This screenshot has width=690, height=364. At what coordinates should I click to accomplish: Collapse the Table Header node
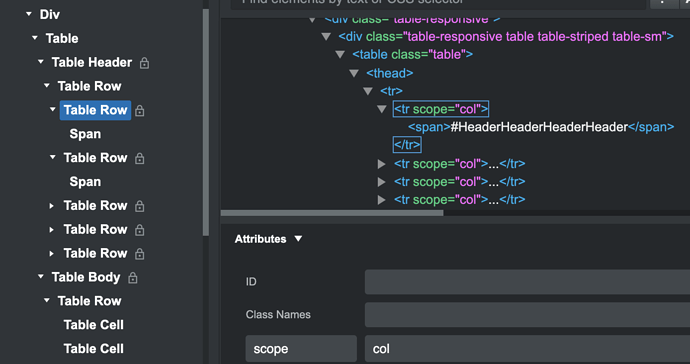click(x=41, y=62)
